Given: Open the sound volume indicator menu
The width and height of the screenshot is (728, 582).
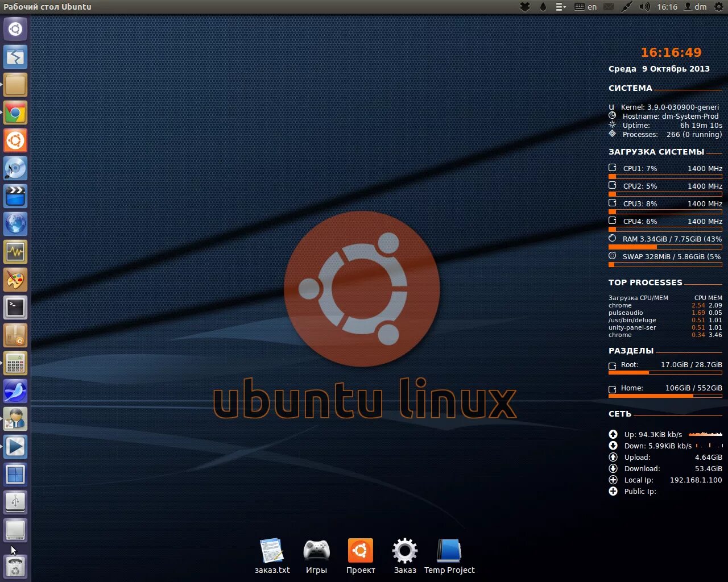Looking at the screenshot, I should [644, 7].
